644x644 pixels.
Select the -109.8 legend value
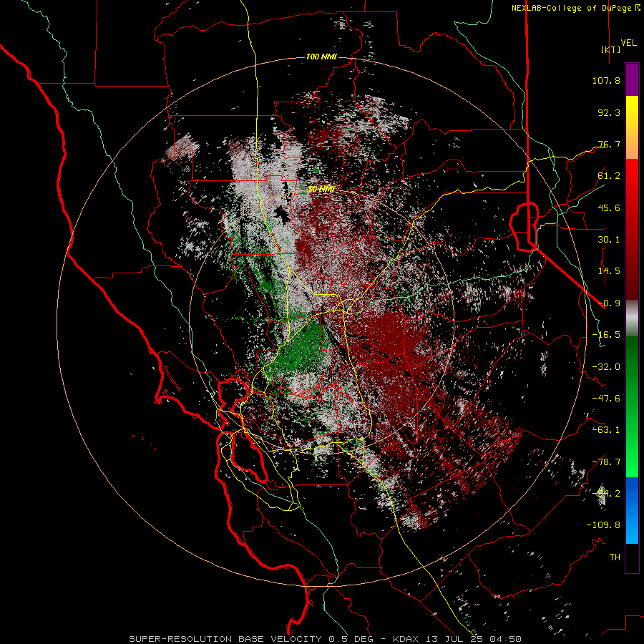click(x=603, y=525)
